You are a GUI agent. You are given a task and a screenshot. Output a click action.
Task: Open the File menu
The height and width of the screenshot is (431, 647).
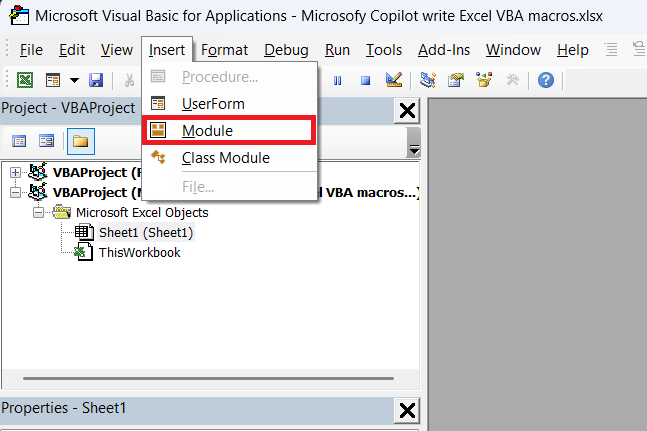click(x=31, y=50)
